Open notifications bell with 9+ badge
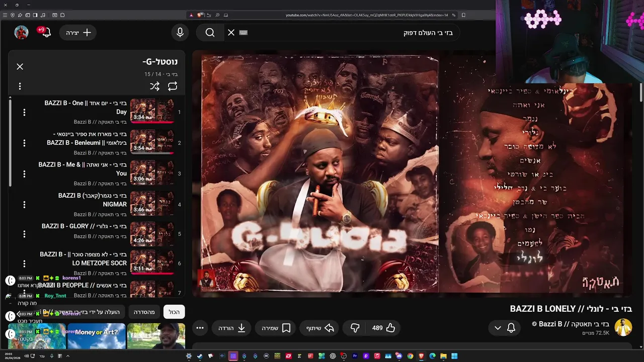This screenshot has width=644, height=362. click(45, 32)
